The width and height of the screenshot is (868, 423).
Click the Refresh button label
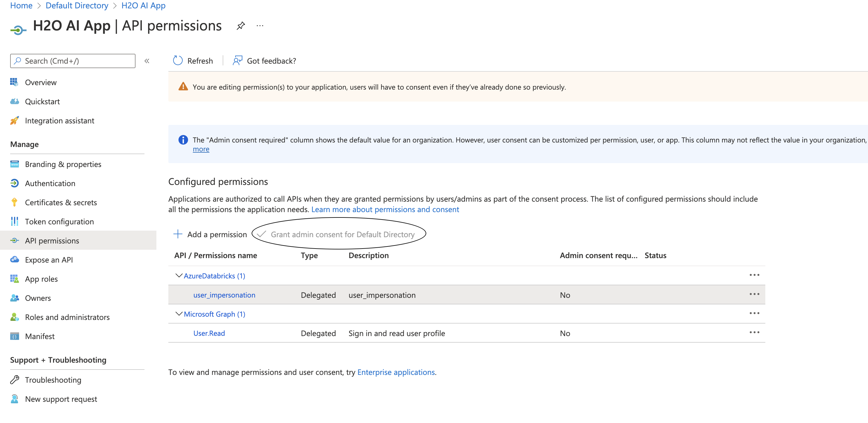pyautogui.click(x=200, y=61)
